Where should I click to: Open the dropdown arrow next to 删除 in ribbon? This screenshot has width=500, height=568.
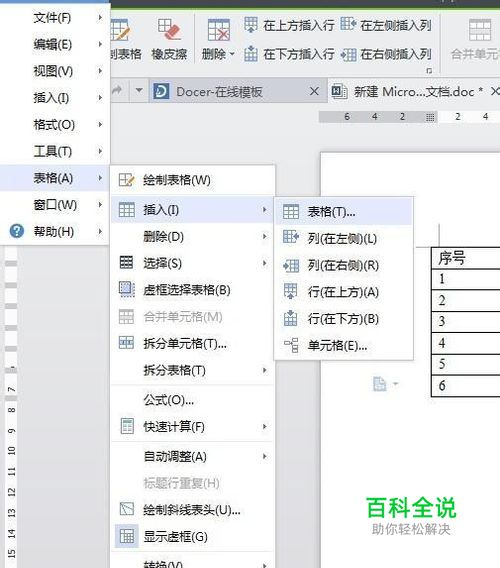tap(232, 54)
